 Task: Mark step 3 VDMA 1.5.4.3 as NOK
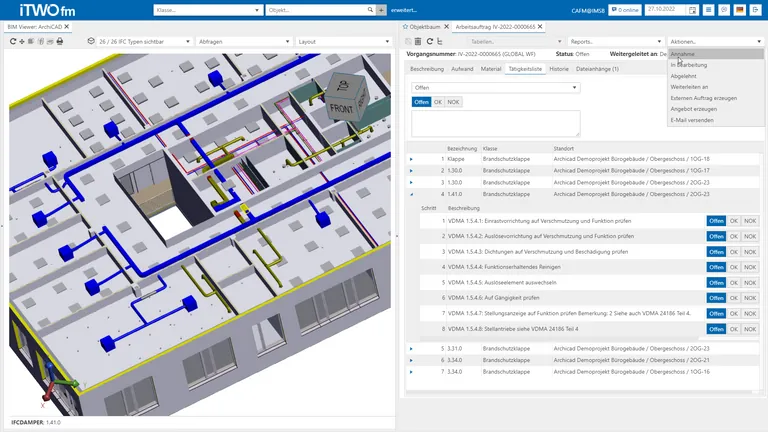pos(749,252)
